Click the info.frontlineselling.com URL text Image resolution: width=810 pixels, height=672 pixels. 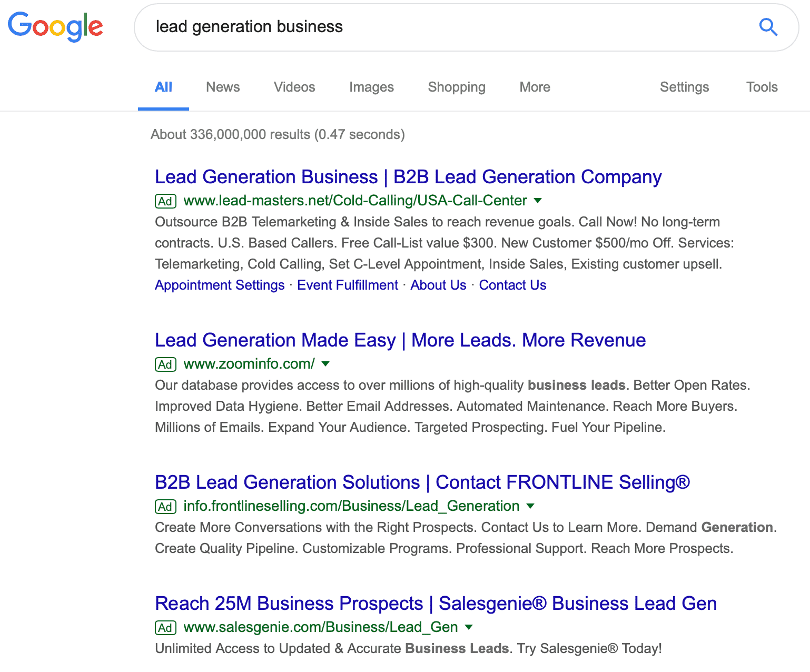click(x=351, y=506)
